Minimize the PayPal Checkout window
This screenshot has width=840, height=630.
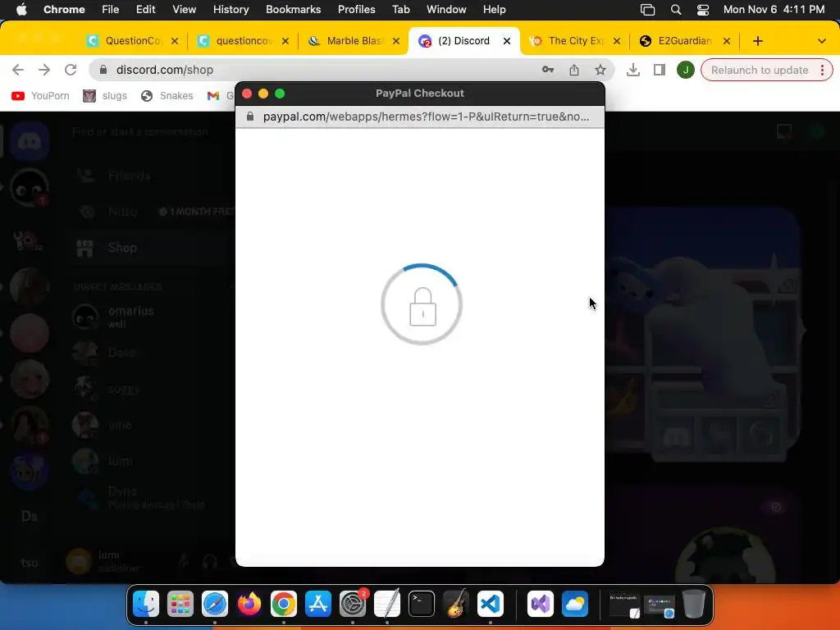click(x=263, y=94)
